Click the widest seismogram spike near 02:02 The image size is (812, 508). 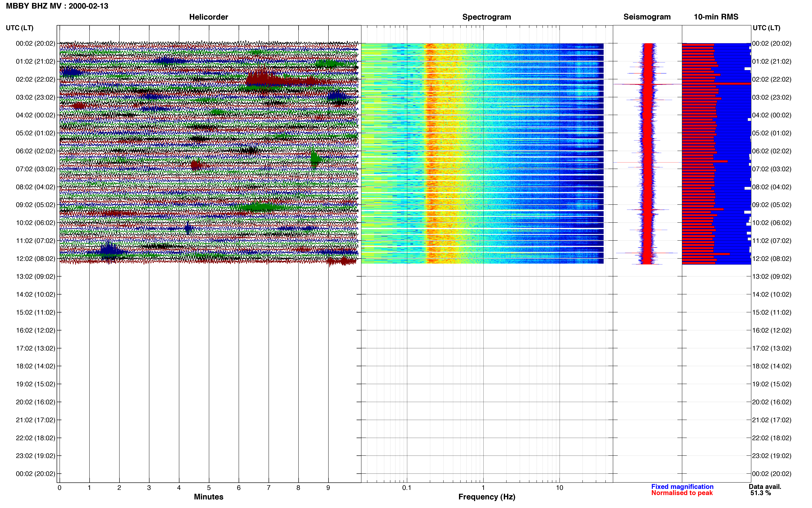[x=647, y=84]
